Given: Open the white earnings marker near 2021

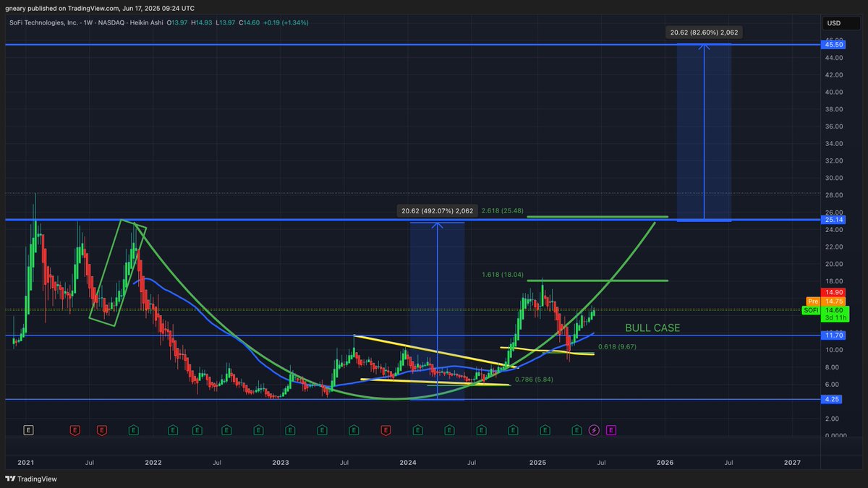Looking at the screenshot, I should click(x=29, y=430).
